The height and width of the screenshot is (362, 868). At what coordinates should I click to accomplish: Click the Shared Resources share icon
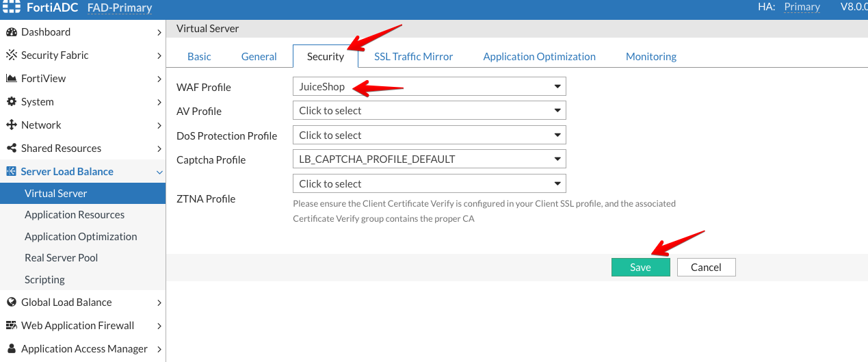click(x=11, y=148)
